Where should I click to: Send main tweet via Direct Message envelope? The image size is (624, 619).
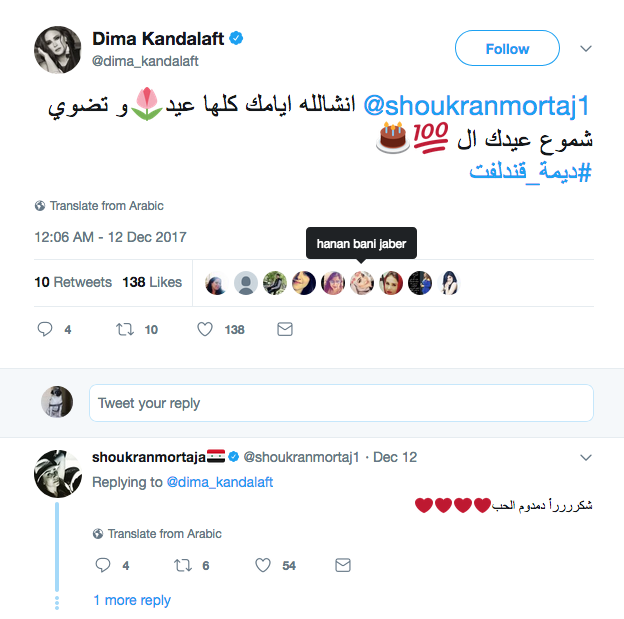[x=285, y=329]
